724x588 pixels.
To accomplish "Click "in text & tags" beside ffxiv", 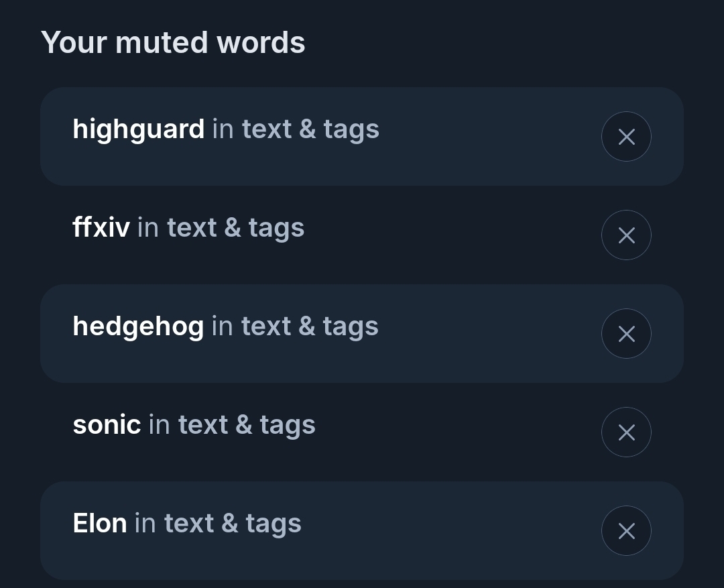I will pos(221,228).
